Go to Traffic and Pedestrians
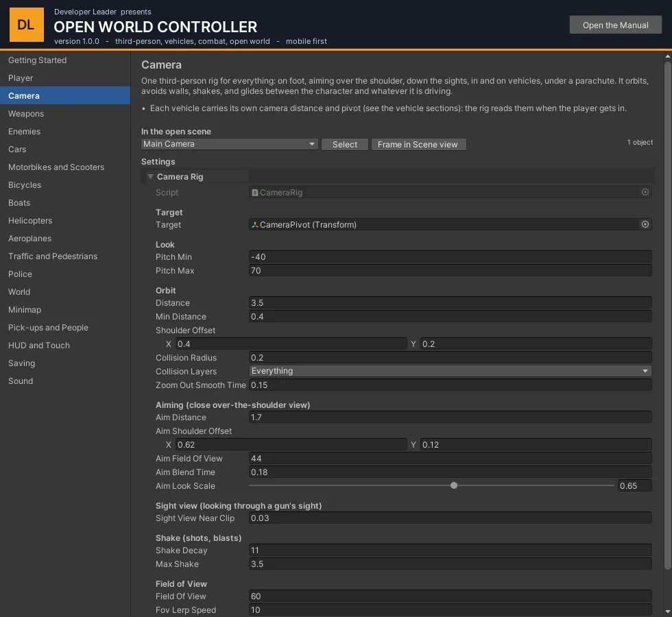Viewport: 672px width, 617px height. [x=65, y=256]
